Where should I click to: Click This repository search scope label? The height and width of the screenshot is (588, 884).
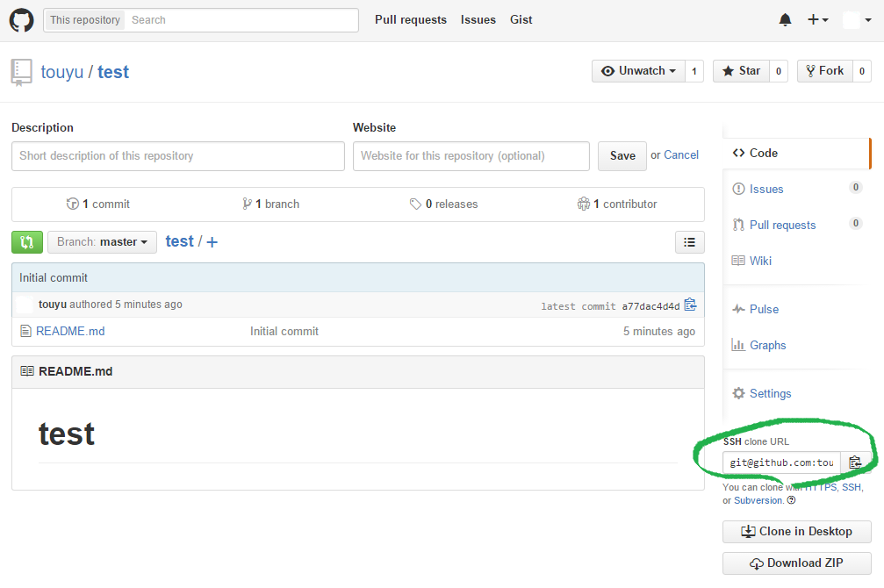click(84, 20)
